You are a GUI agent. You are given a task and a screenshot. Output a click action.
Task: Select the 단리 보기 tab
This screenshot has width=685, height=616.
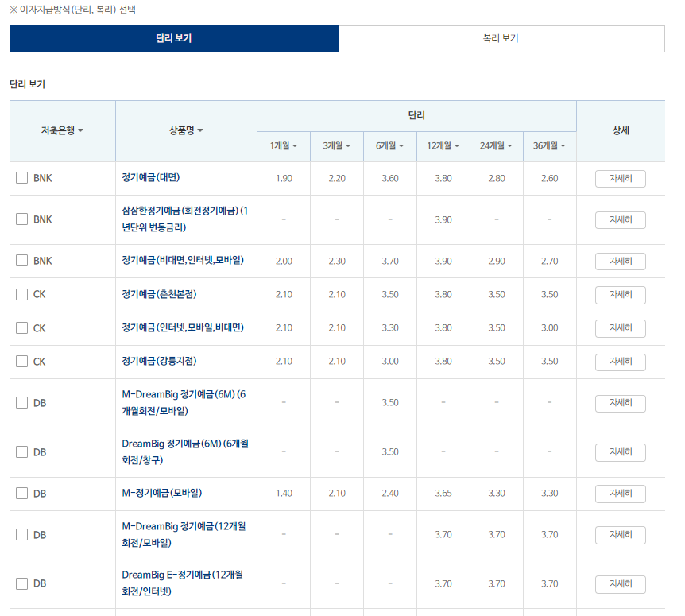click(173, 38)
